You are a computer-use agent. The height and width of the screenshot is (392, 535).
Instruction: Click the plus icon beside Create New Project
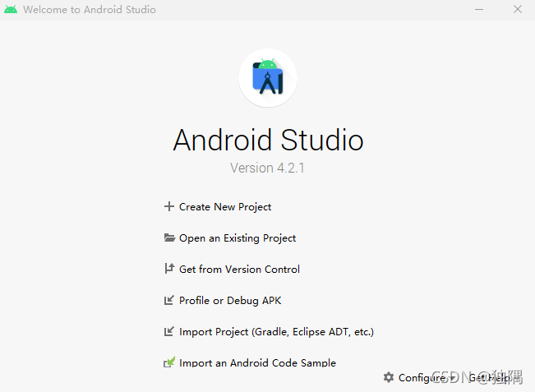(x=169, y=206)
